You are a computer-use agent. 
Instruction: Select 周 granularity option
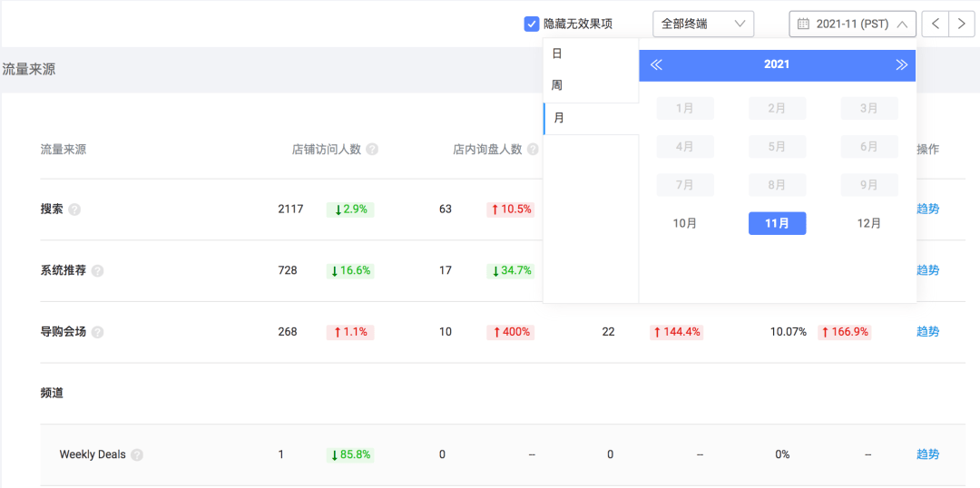pyautogui.click(x=557, y=85)
